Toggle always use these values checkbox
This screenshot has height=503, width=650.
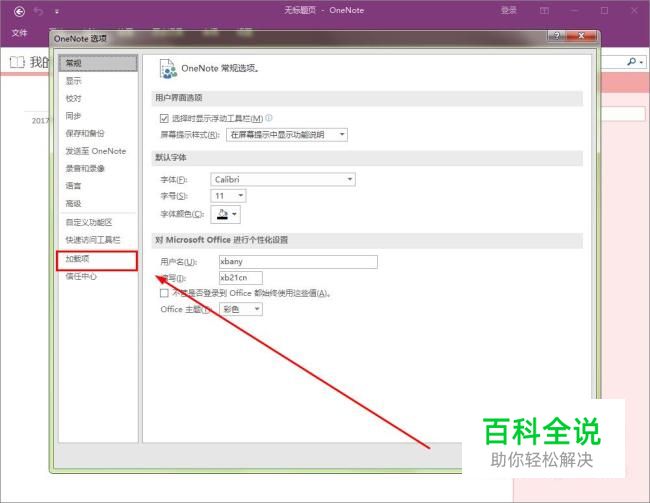point(164,293)
